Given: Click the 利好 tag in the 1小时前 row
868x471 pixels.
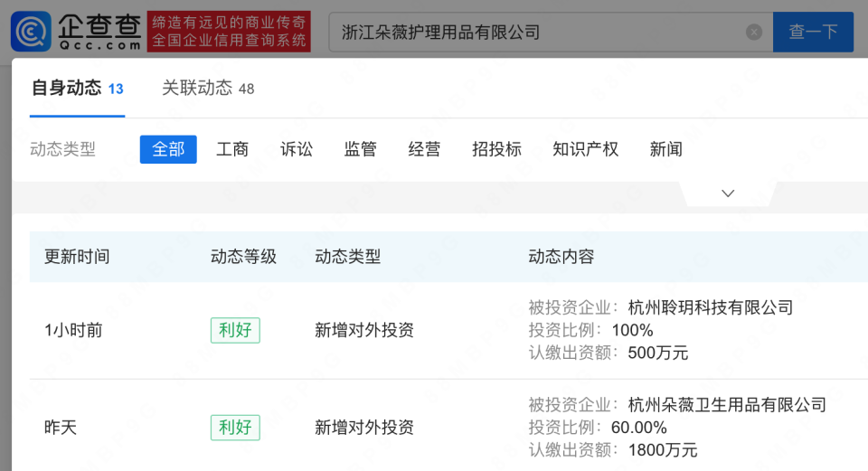Looking at the screenshot, I should [x=235, y=330].
